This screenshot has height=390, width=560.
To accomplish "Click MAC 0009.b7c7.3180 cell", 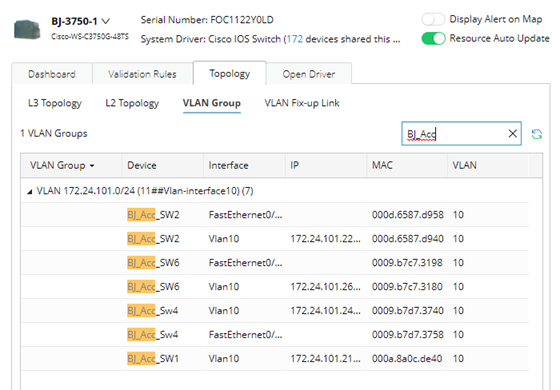I will (407, 286).
